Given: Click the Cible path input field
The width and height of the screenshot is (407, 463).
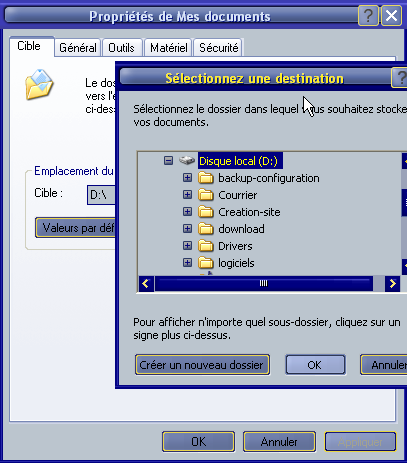Looking at the screenshot, I should point(101,195).
